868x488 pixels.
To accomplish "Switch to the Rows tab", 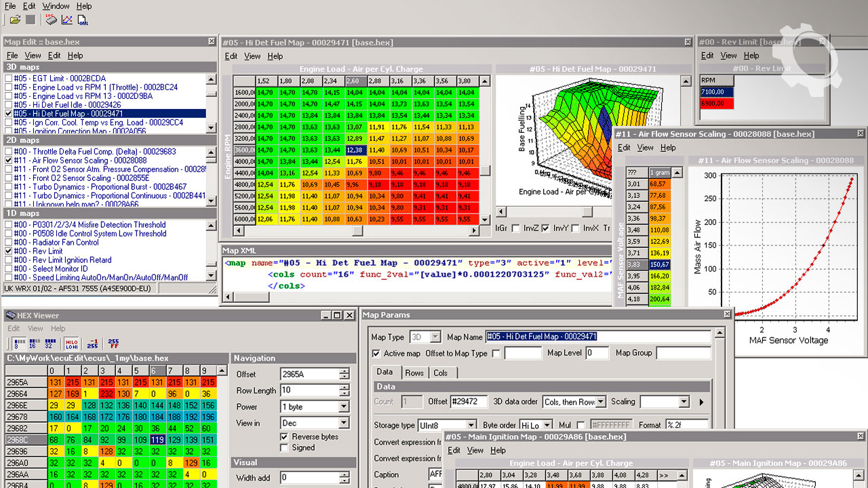I will pos(414,373).
